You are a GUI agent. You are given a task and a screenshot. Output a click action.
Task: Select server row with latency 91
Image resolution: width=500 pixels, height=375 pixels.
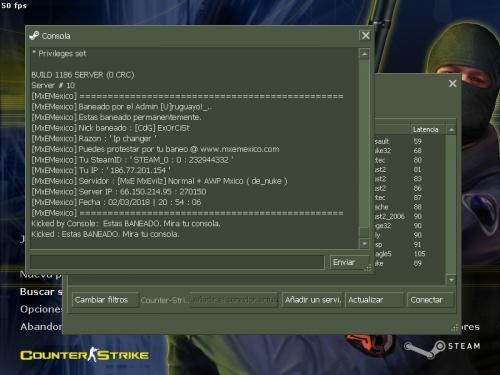[410, 244]
